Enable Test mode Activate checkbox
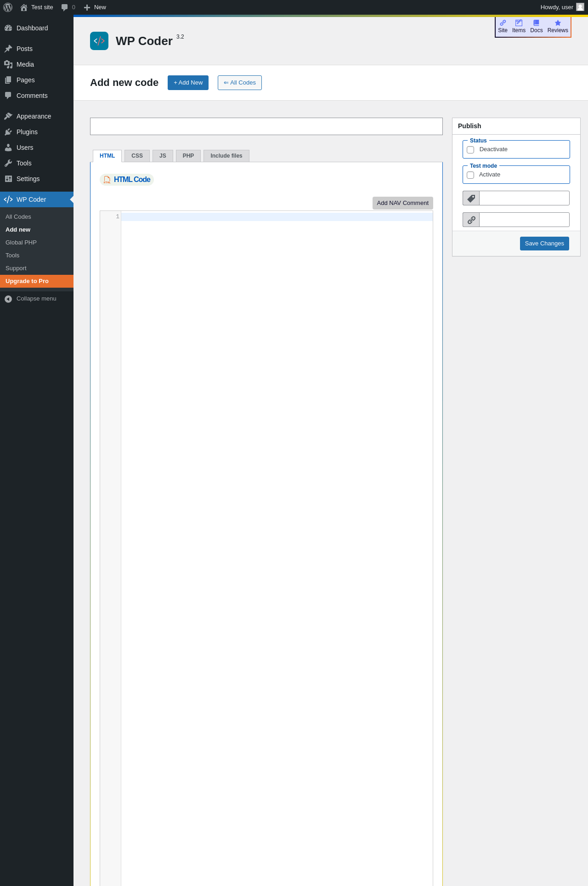 point(470,175)
